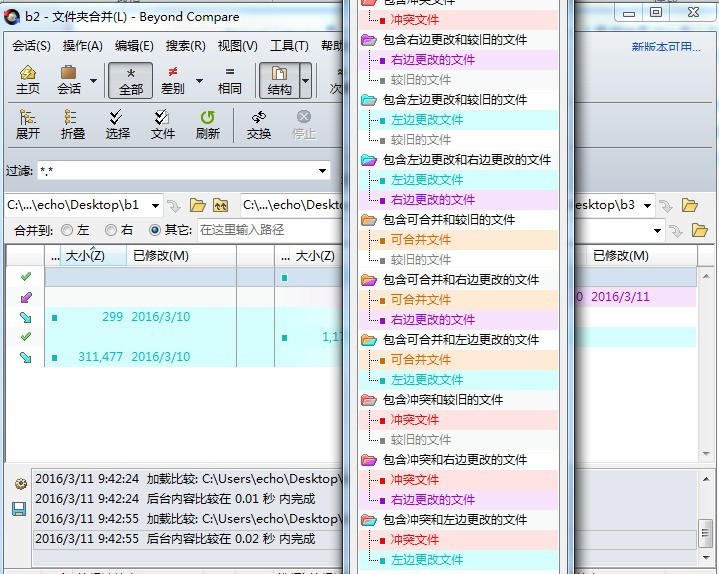
Task: Click the up-one-level folder icon beside b1 path
Action: pyautogui.click(x=221, y=205)
